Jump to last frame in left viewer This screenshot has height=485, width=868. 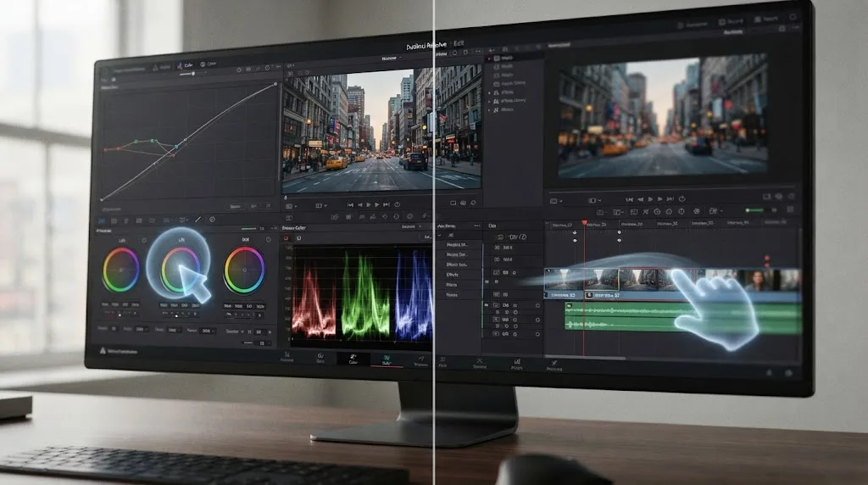coord(387,205)
